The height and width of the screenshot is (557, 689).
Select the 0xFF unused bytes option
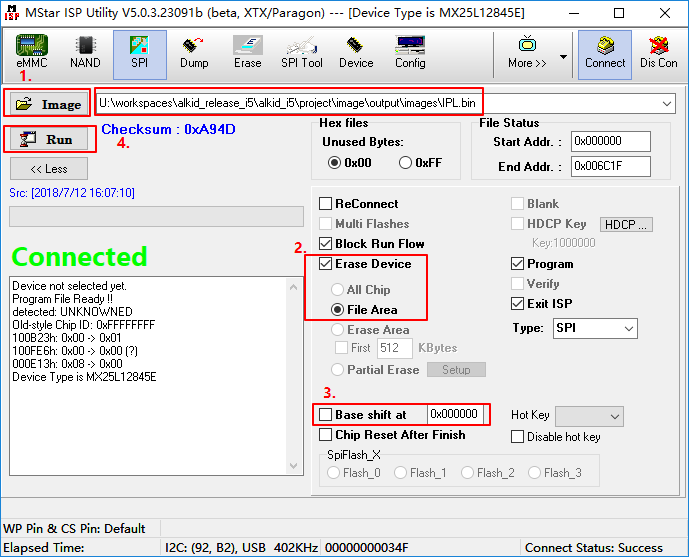[x=407, y=163]
